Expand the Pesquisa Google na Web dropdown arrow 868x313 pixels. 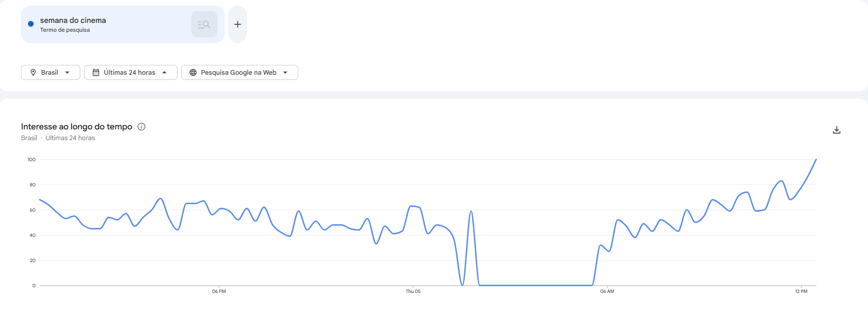click(x=285, y=72)
